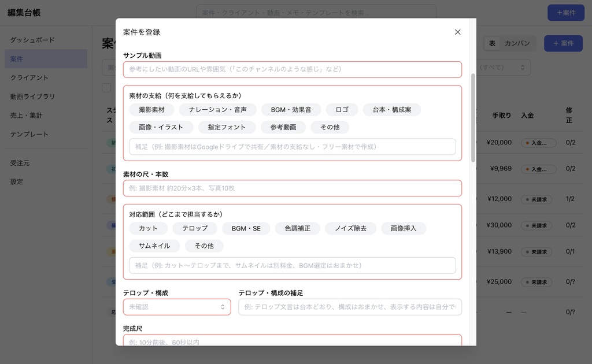Screen dimensions: 592x364
Task: Click the ¥9,969 amount cell
Action: (x=501, y=169)
